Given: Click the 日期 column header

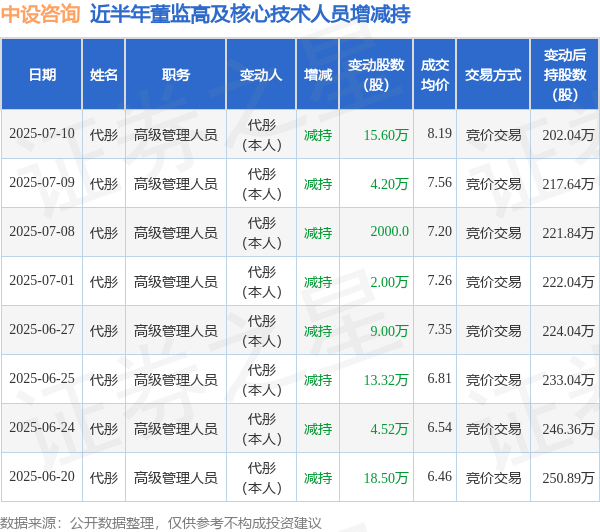Looking at the screenshot, I should click(x=42, y=74).
